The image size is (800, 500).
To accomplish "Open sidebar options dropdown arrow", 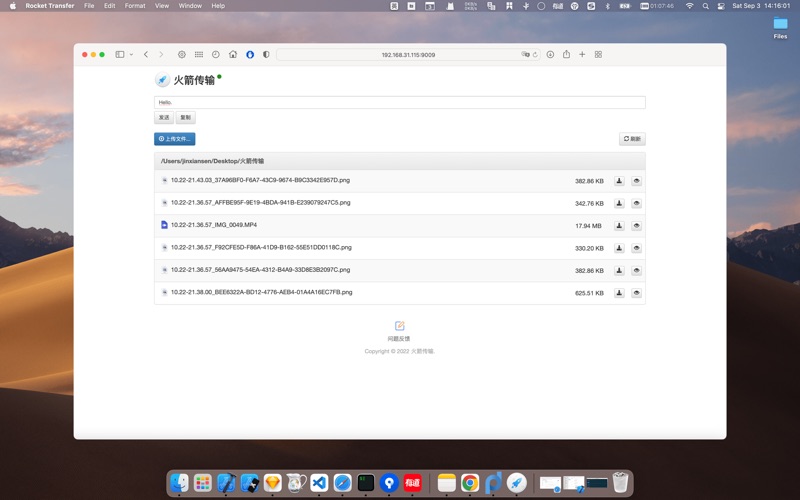I will 131,55.
